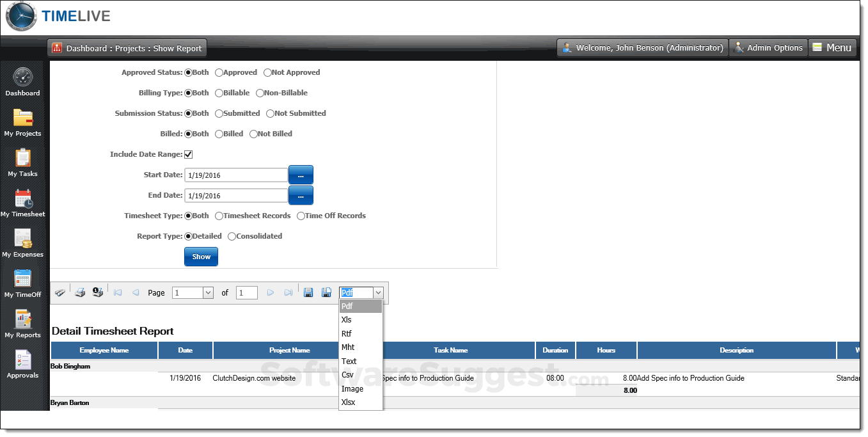Collapse the export format dropdown arrow
This screenshot has width=868, height=437.
tap(377, 292)
